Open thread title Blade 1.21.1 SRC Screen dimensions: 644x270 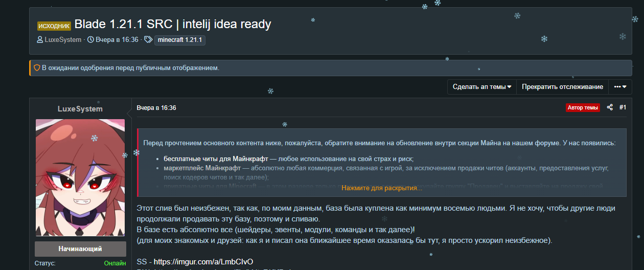pos(173,24)
